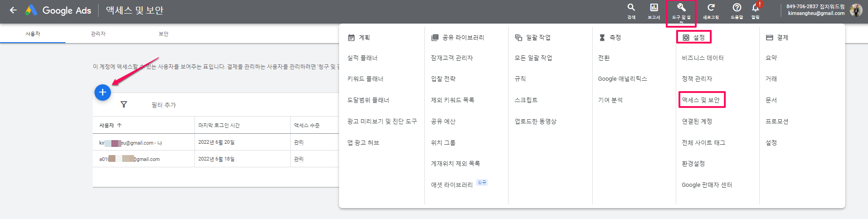
Task: Open 게재위치 제외 목록 from menu
Action: pos(455,164)
